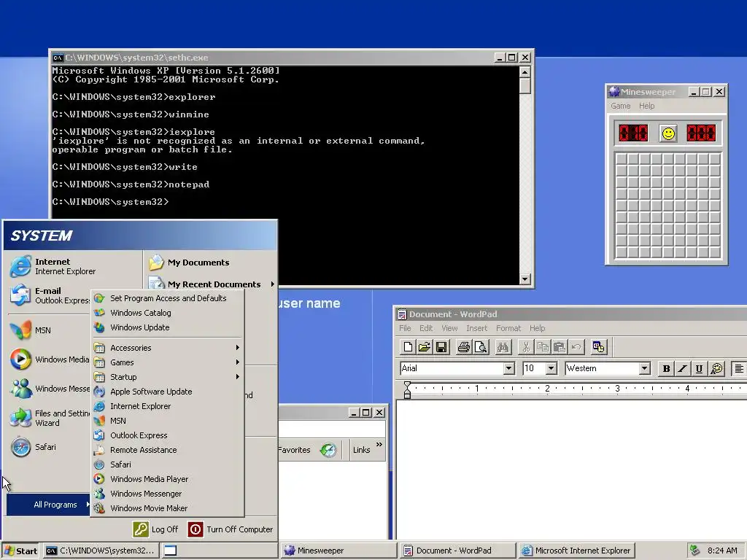Click the Start button on taskbar

click(x=20, y=551)
